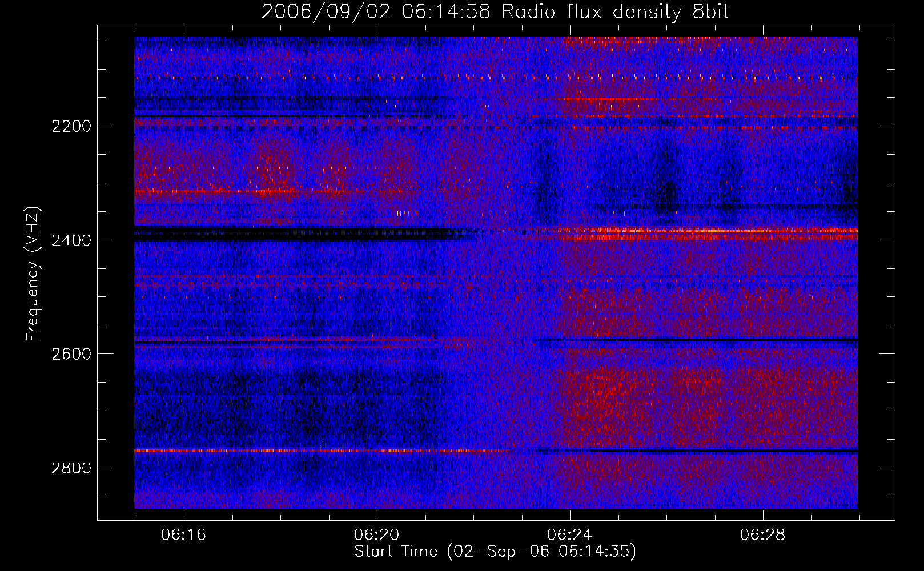924x571 pixels.
Task: Click the 2200 frequency tick label
Action: pos(71,126)
